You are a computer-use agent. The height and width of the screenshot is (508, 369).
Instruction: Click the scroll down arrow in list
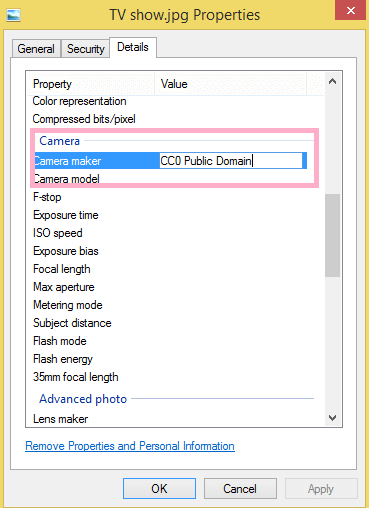coord(332,418)
